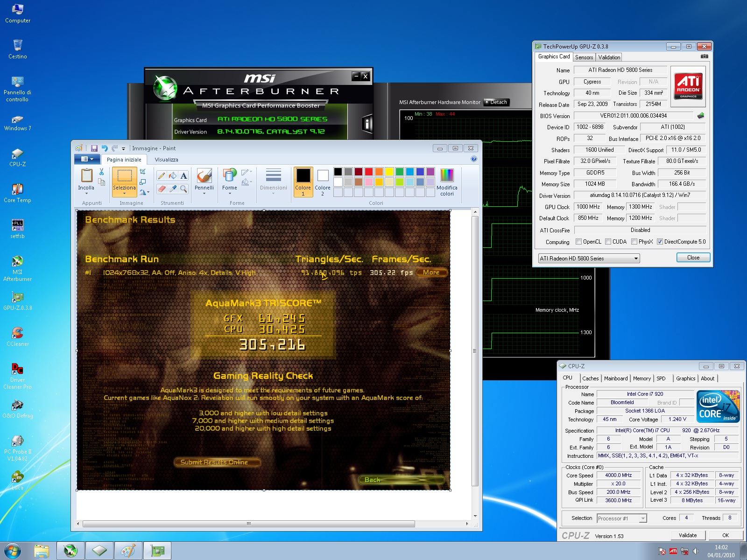Switch to the Pagina iniziale tab
This screenshot has height=560, width=747.
point(124,160)
